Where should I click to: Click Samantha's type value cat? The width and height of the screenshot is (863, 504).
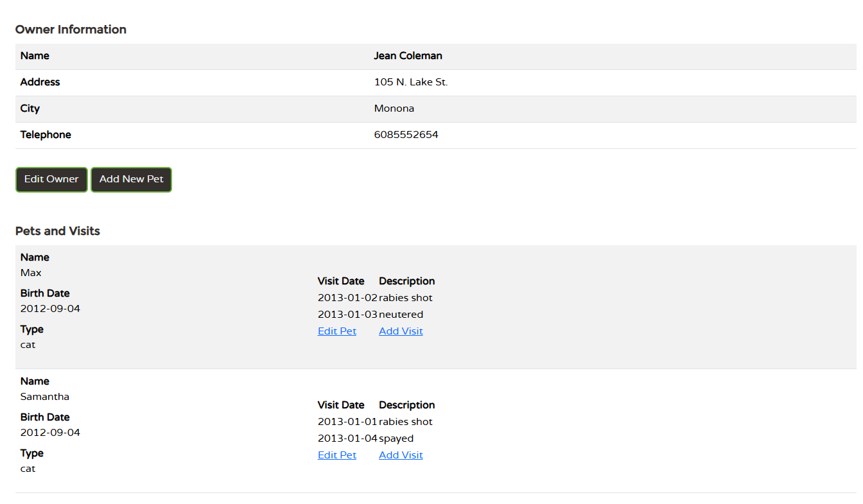(x=28, y=469)
